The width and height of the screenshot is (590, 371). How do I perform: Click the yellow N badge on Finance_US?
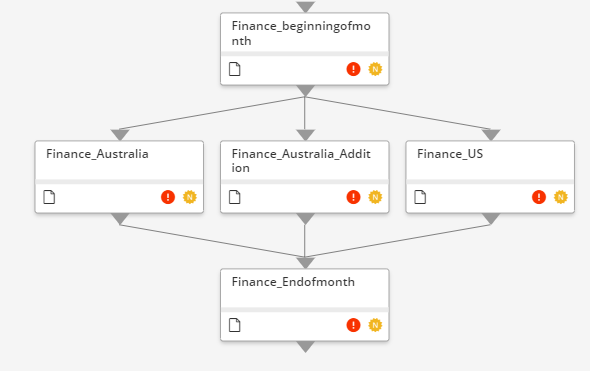pos(561,197)
